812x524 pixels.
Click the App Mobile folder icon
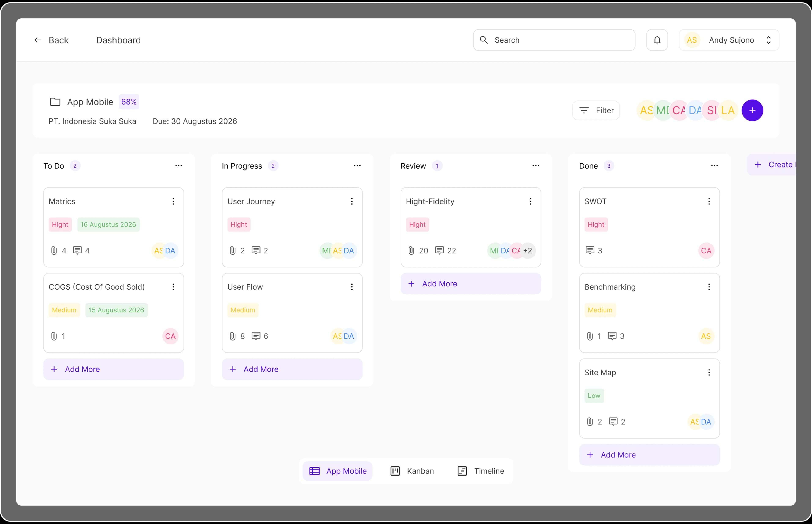(55, 102)
